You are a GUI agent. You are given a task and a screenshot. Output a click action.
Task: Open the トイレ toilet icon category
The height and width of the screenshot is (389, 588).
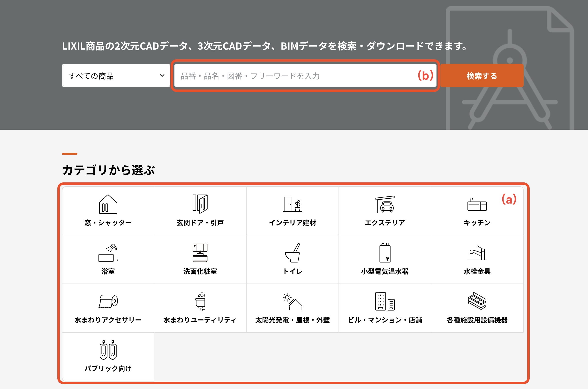292,253
